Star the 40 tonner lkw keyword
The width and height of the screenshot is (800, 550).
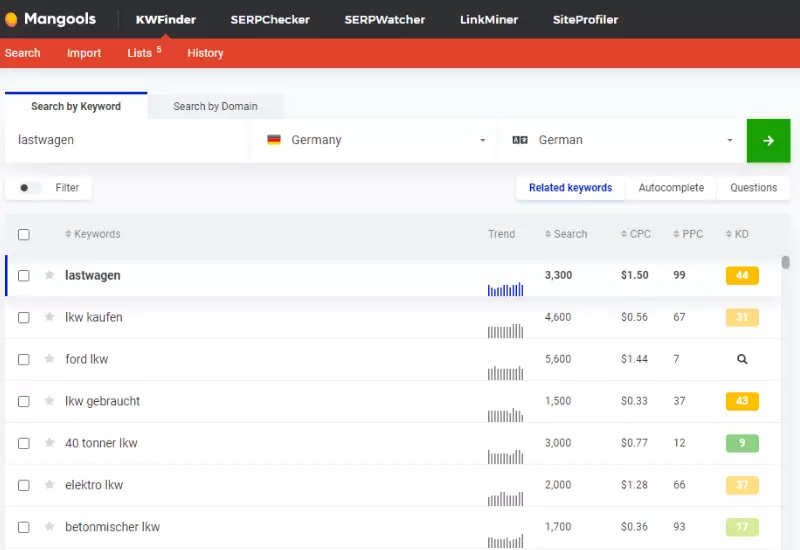click(x=49, y=442)
